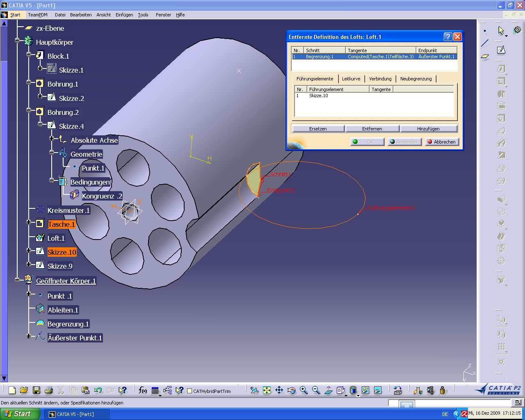525x420 pixels.
Task: Select Kongruenz .2 in the tree
Action: click(x=102, y=196)
